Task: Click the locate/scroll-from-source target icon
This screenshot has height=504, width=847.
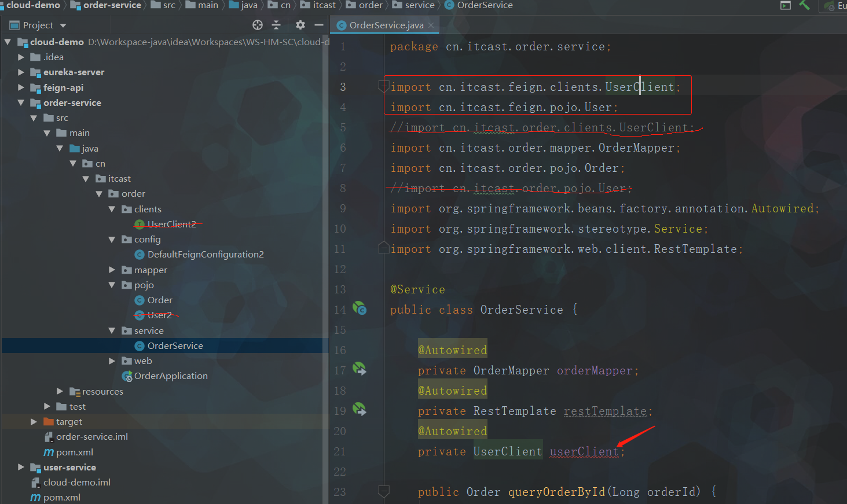Action: click(258, 25)
